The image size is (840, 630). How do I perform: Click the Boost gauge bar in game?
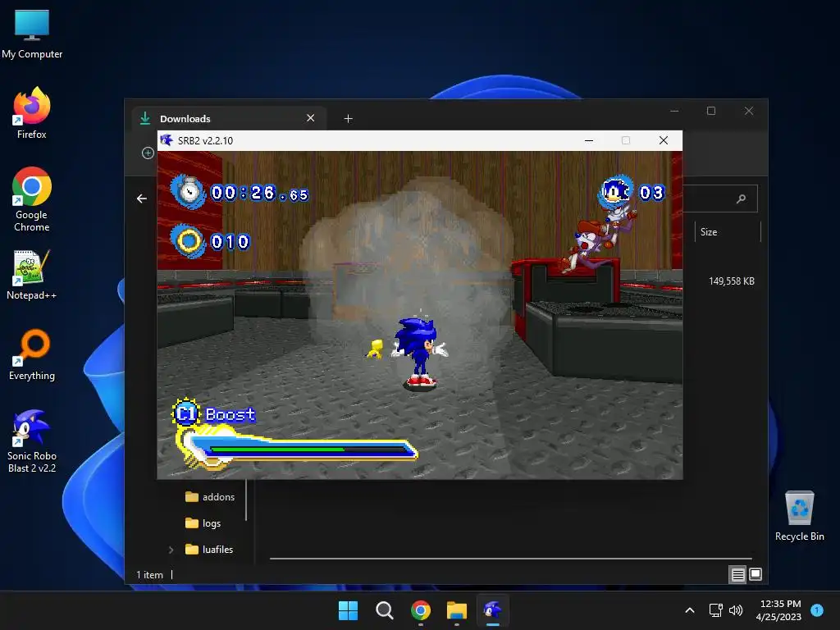(x=298, y=449)
